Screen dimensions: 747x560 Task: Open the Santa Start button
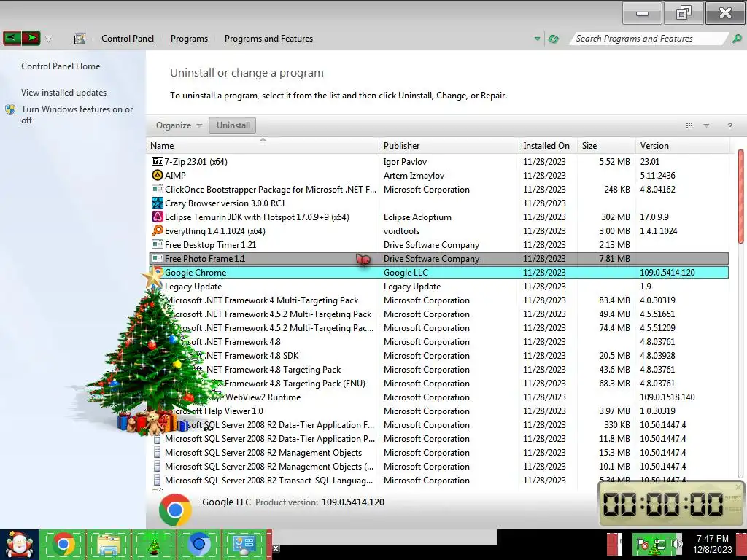click(x=19, y=544)
